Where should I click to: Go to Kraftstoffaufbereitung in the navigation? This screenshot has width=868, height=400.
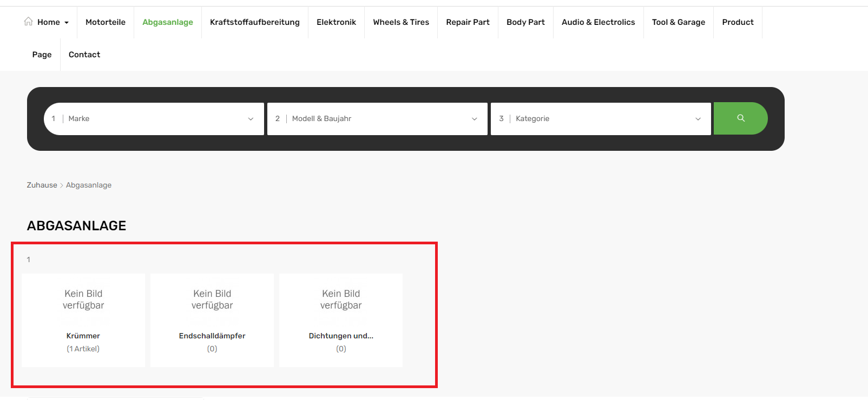pyautogui.click(x=255, y=22)
